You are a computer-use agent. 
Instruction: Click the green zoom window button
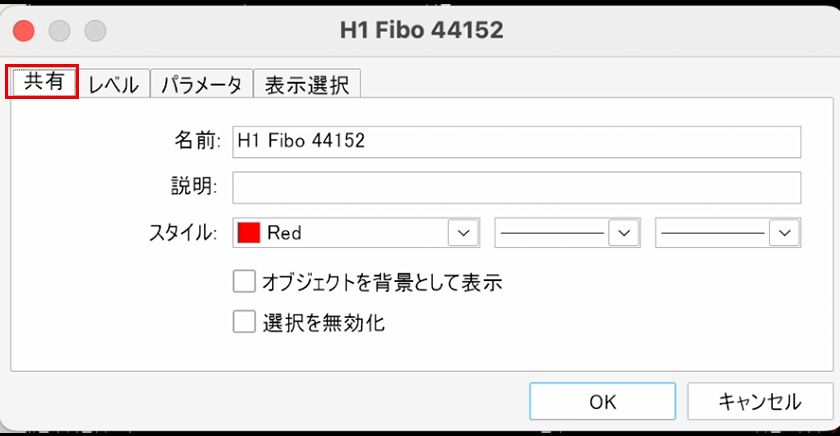click(95, 30)
